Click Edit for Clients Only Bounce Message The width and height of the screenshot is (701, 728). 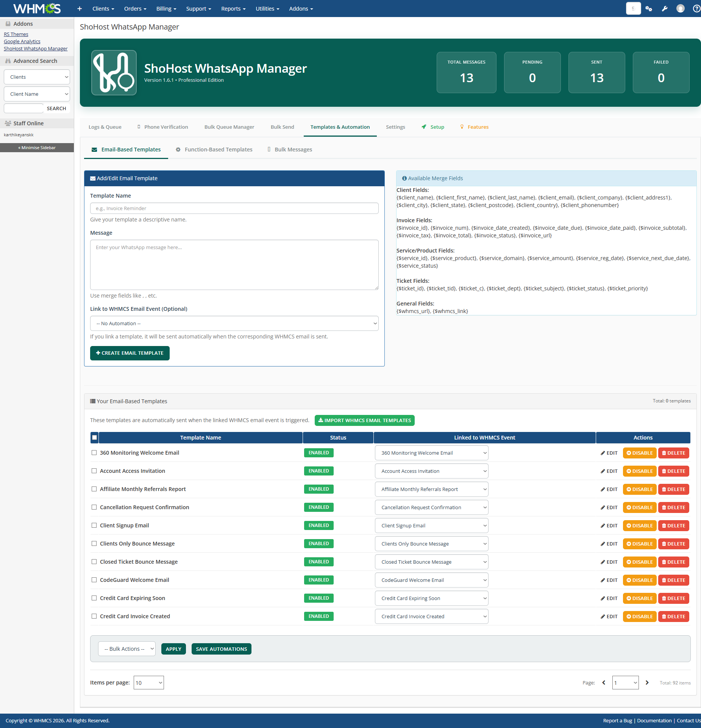pyautogui.click(x=609, y=544)
